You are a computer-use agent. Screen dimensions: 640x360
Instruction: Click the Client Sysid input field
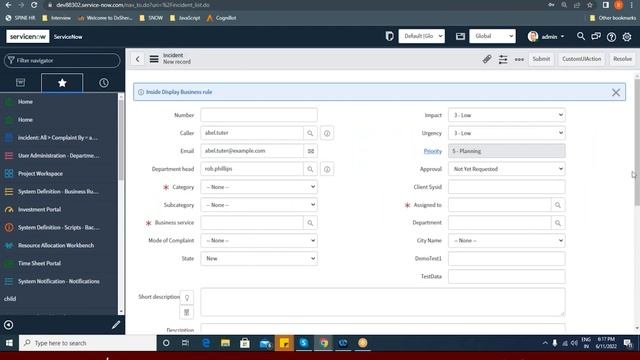pyautogui.click(x=507, y=187)
